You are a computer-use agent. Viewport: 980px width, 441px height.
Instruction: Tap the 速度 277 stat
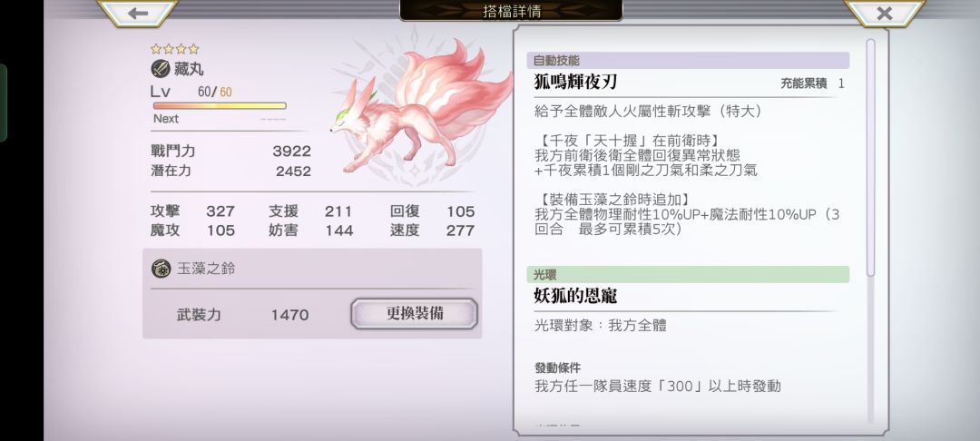(x=432, y=230)
